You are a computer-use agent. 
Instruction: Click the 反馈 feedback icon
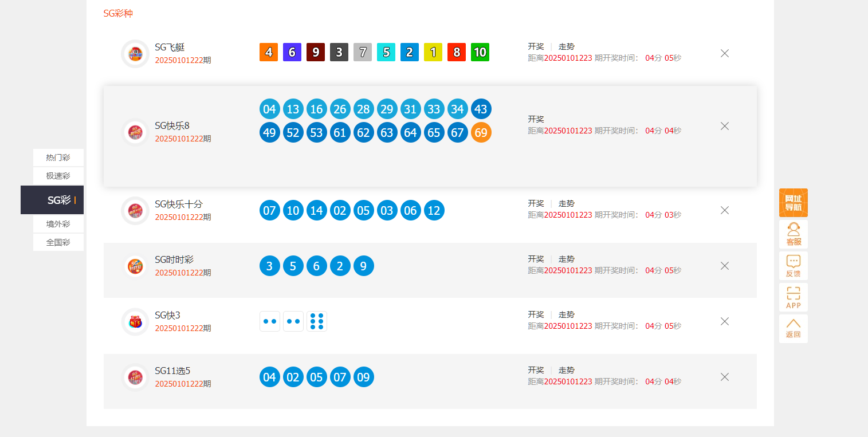[793, 266]
